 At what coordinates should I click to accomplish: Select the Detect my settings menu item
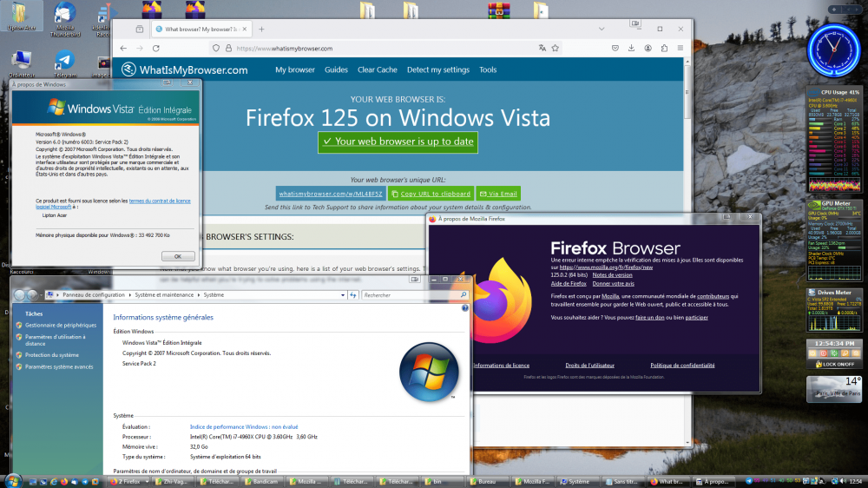tap(437, 70)
